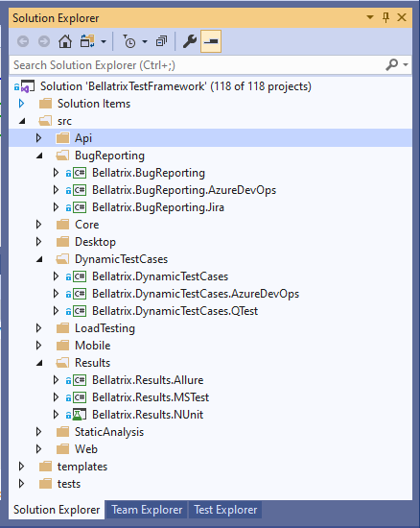Image resolution: width=420 pixels, height=528 pixels.
Task: Select the Web folder label
Action: pos(86,449)
